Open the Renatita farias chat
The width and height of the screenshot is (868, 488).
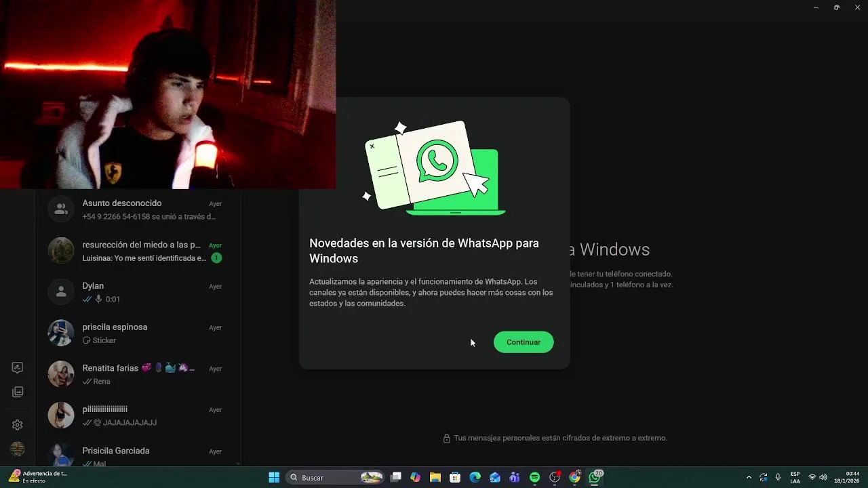(138, 375)
